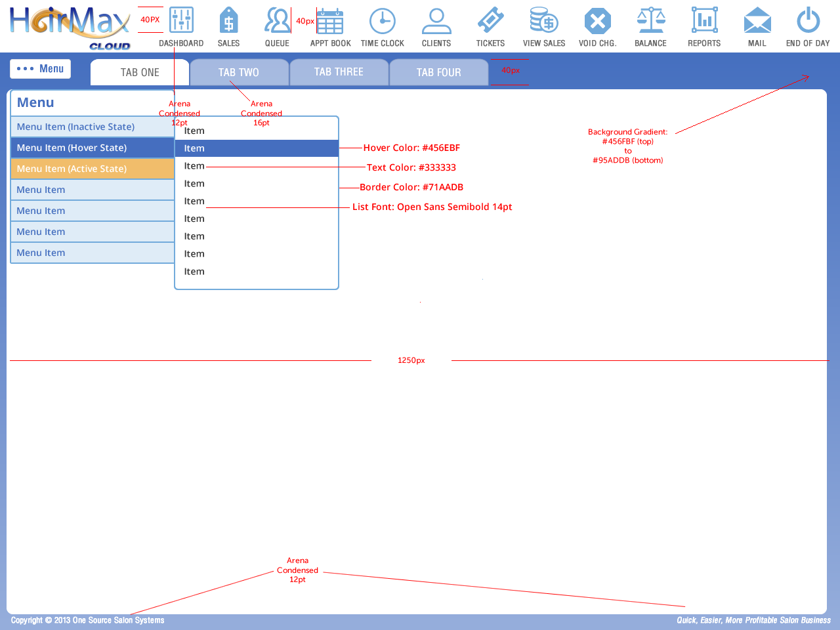The image size is (840, 630).
Task: Click the first plain Menu Item row
Action: (x=93, y=190)
